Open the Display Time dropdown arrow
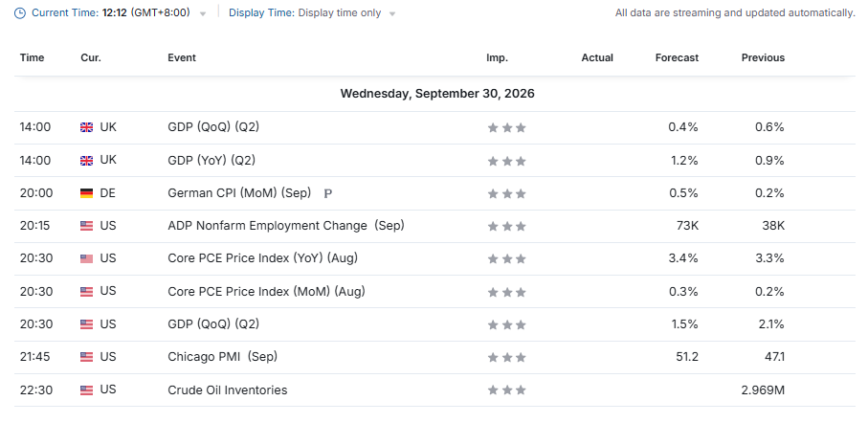The height and width of the screenshot is (423, 868). pyautogui.click(x=392, y=13)
